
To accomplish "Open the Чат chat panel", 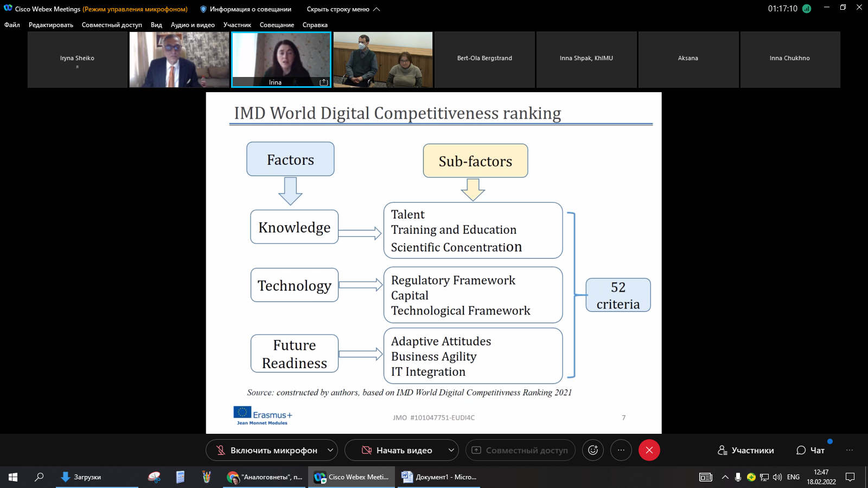I will (x=810, y=450).
